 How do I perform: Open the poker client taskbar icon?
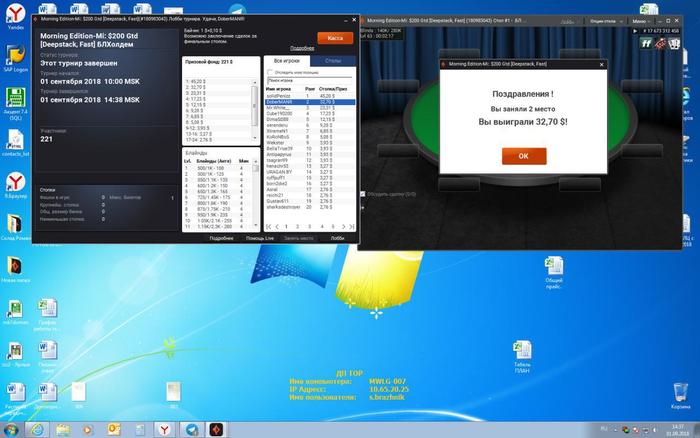217,430
